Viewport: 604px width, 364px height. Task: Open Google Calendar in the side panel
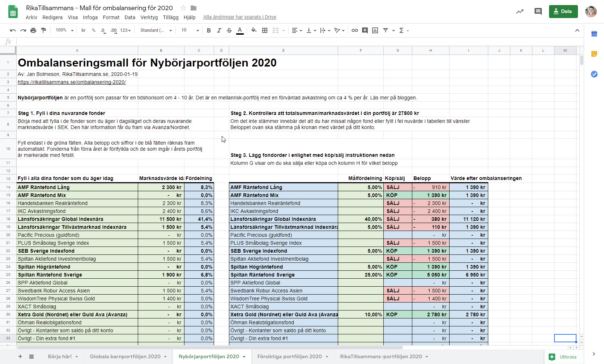[594, 34]
